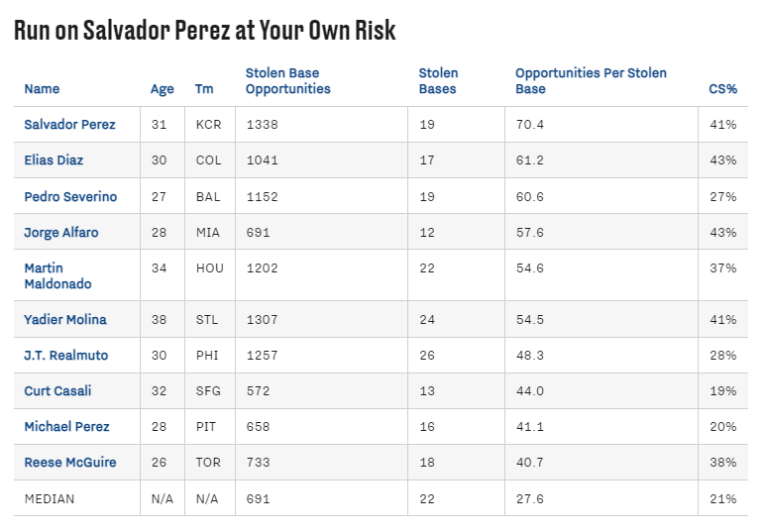Select Michael Perez player link
Image resolution: width=766 pixels, height=532 pixels.
(66, 426)
